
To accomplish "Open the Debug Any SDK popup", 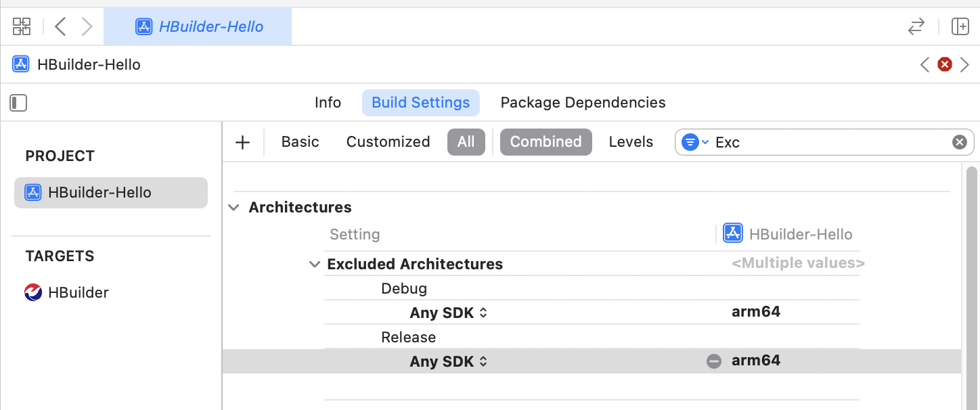I will point(448,313).
